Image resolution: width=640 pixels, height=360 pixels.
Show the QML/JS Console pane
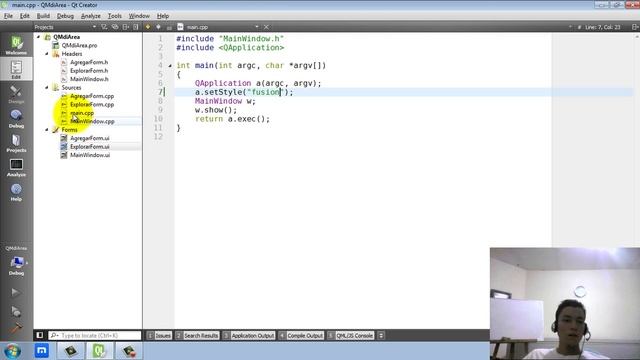pyautogui.click(x=351, y=336)
